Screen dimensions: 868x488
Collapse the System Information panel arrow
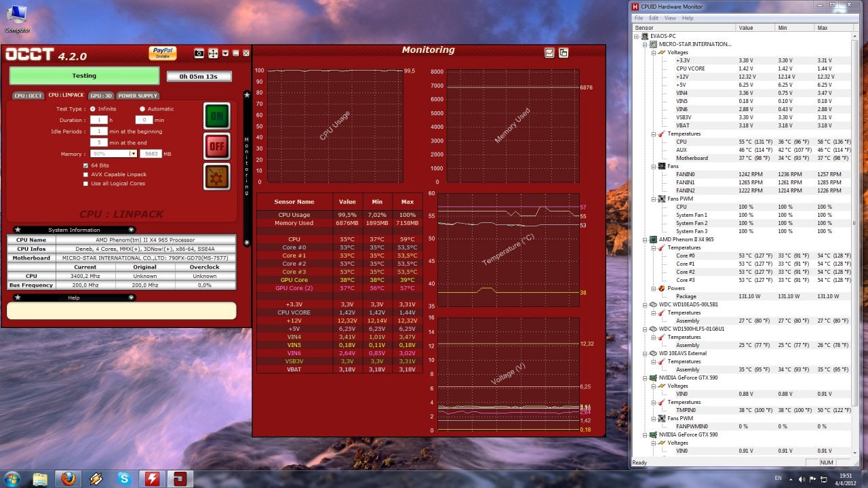[131, 230]
